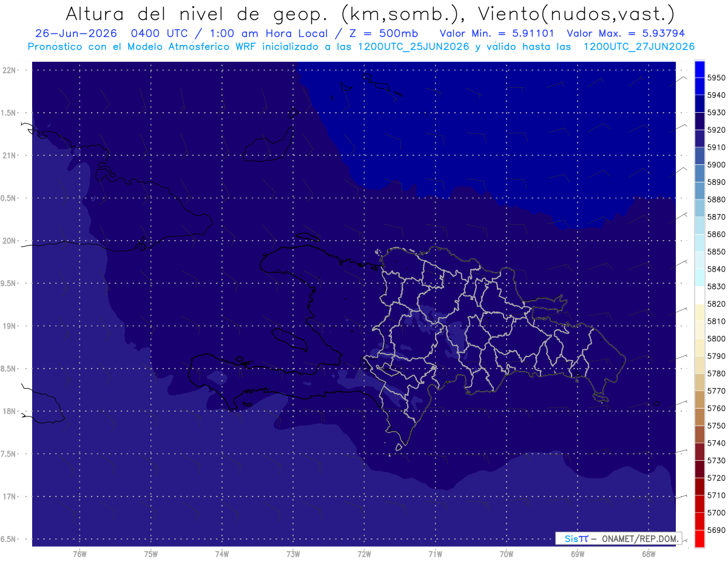Image resolution: width=728 pixels, height=562 pixels.
Task: Click the '72W' longitude label
Action: pos(364,554)
